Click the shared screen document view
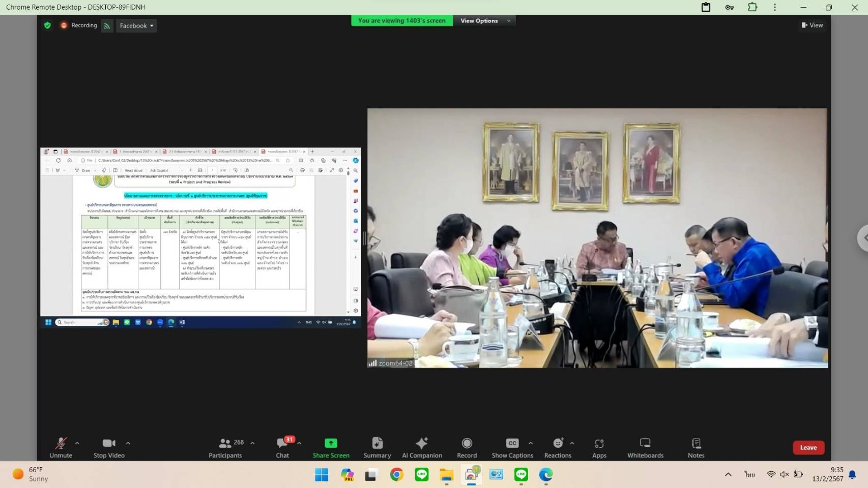868x488 pixels. point(200,238)
